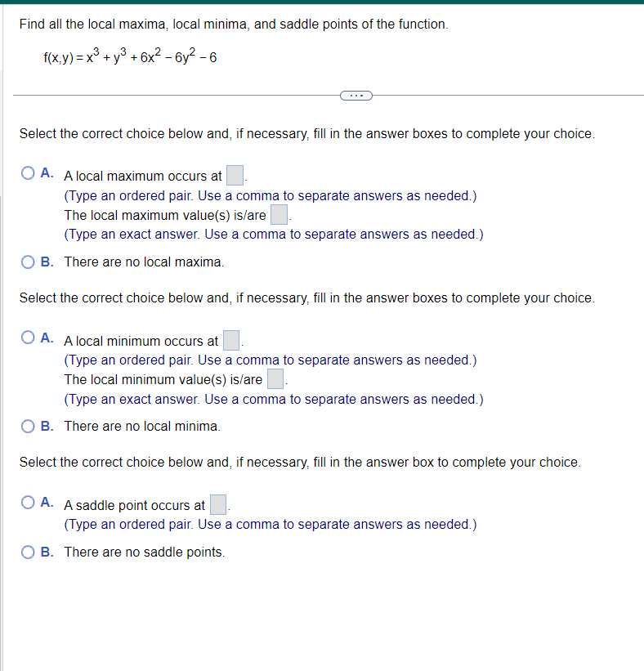Click the local minimum value answer box
The height and width of the screenshot is (671, 644).
pyautogui.click(x=275, y=378)
